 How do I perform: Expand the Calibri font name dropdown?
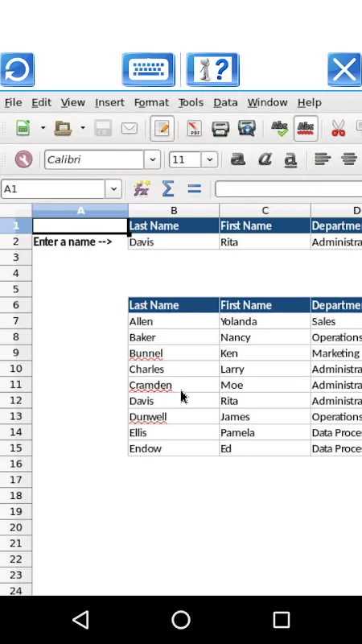tap(152, 159)
